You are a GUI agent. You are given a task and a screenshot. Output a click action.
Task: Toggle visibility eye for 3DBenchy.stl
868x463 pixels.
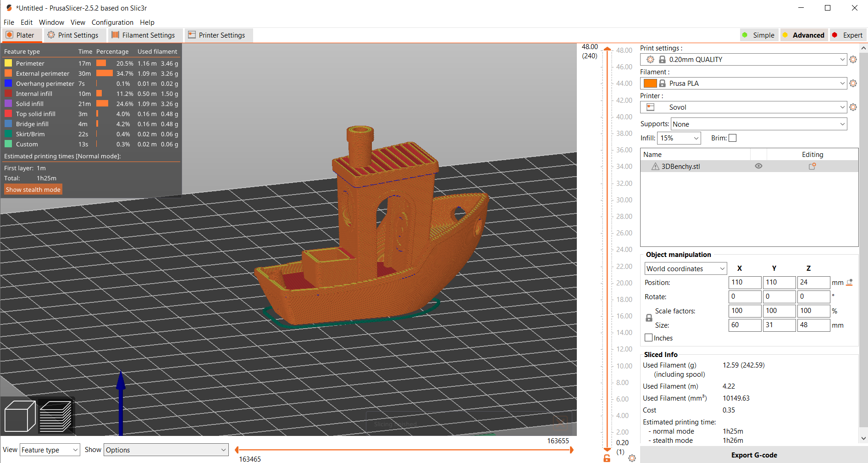[x=758, y=166]
